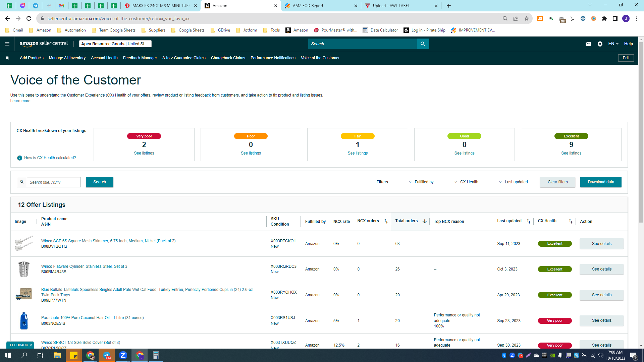Open Calculator from the taskbar
This screenshot has width=644, height=362.
[x=156, y=355]
